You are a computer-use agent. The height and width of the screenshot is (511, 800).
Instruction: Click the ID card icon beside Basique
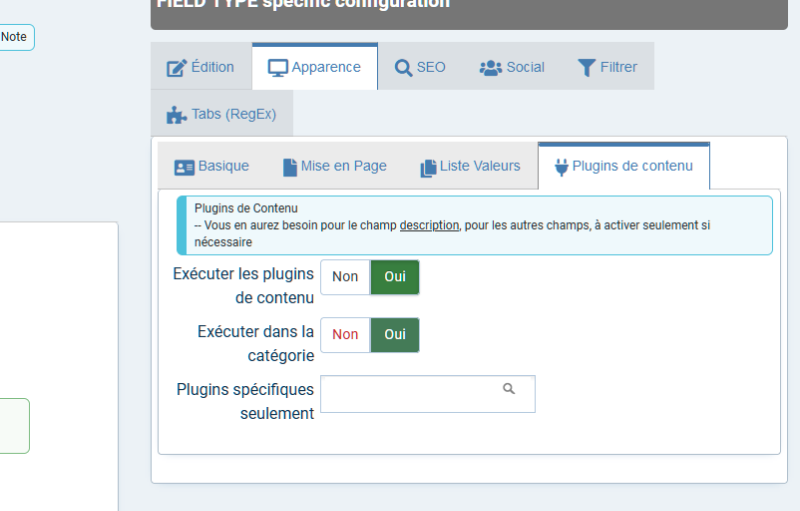point(184,167)
